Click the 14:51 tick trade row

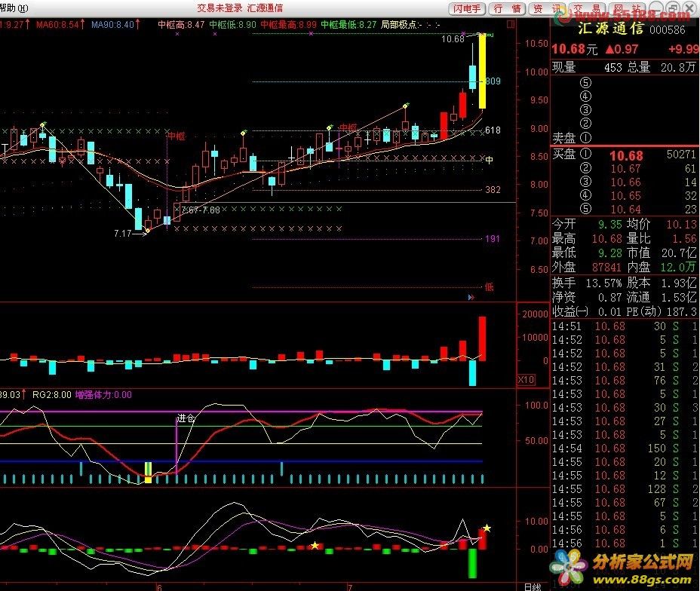click(625, 326)
